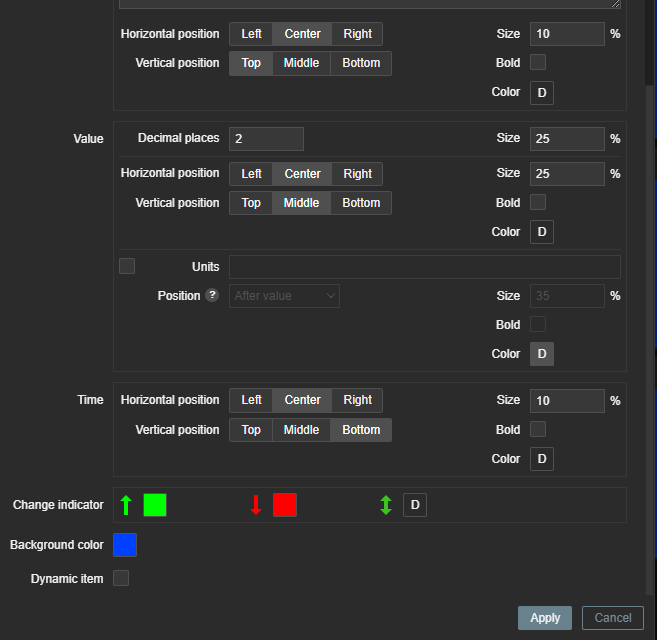Set Time horizontal position to Left
This screenshot has height=640, width=657.
(x=251, y=400)
